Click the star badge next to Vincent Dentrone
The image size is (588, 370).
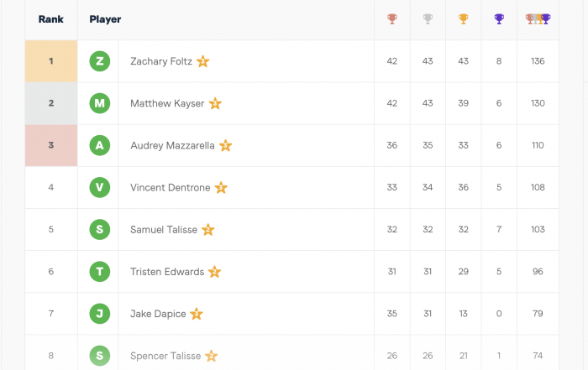click(221, 187)
